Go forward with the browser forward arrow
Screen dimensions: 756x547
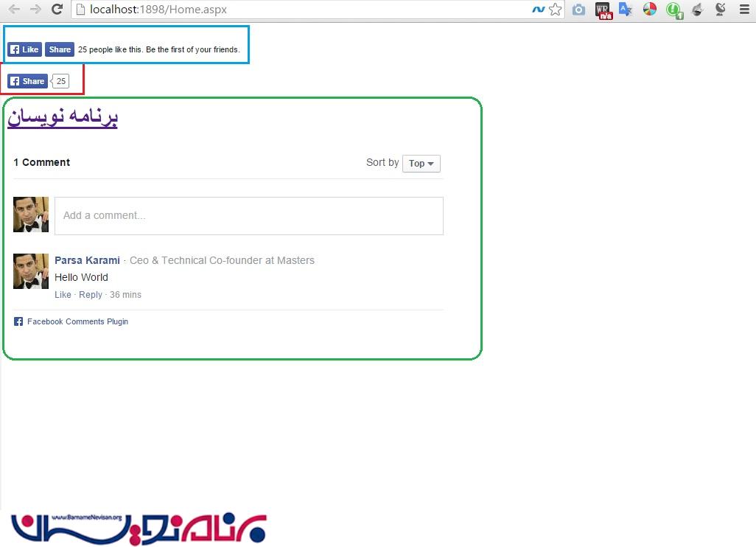[x=35, y=9]
